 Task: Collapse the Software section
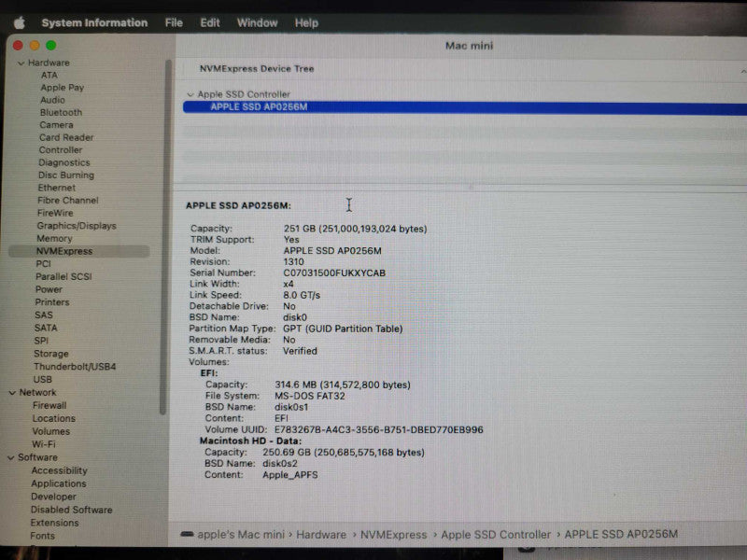tap(11, 457)
